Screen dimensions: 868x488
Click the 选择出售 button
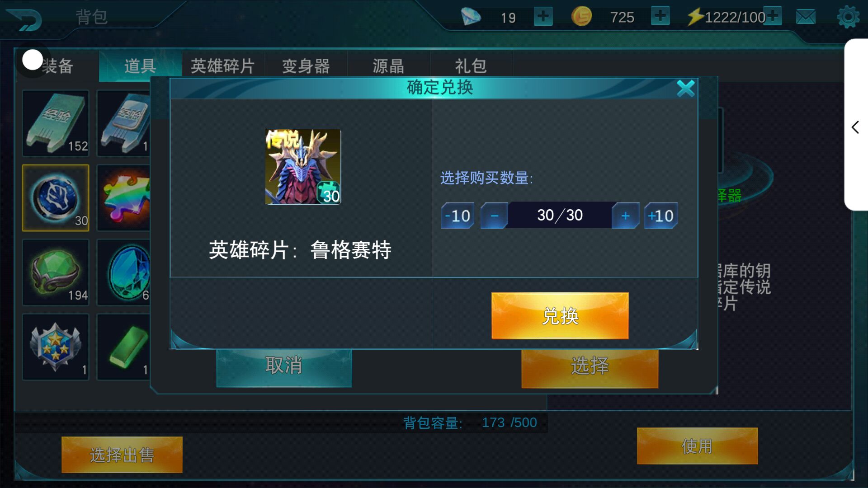[x=122, y=455]
